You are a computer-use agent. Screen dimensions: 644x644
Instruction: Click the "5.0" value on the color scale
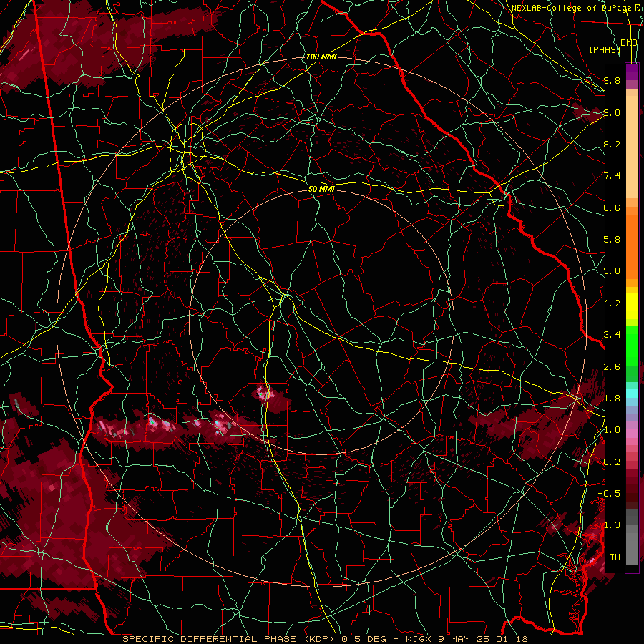click(x=612, y=271)
